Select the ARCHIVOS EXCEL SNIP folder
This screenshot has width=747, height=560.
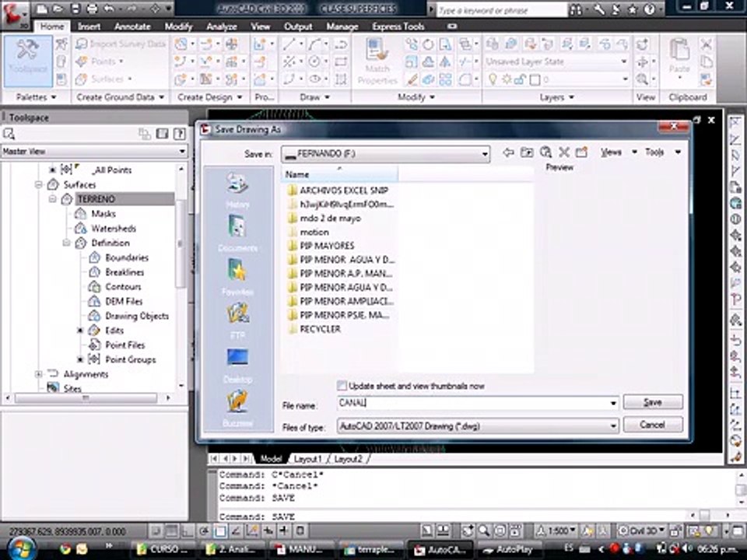(x=343, y=191)
